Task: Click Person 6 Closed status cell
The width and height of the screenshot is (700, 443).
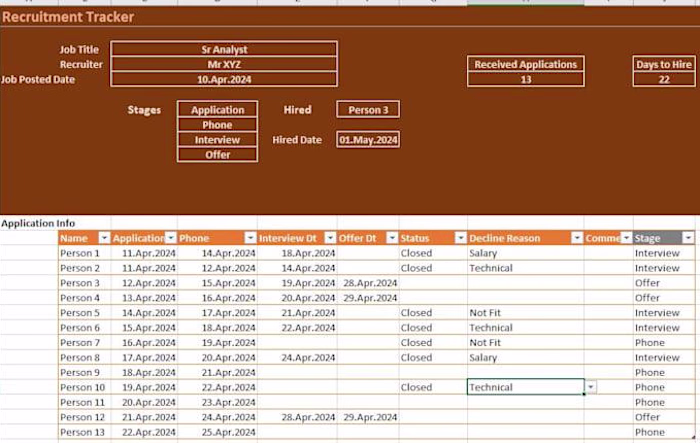Action: click(x=433, y=328)
